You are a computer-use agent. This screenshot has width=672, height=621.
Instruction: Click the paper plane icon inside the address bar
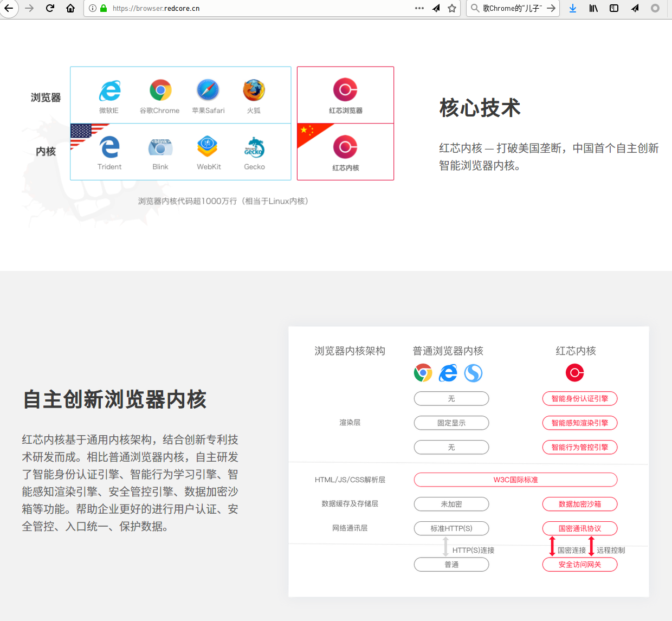436,8
